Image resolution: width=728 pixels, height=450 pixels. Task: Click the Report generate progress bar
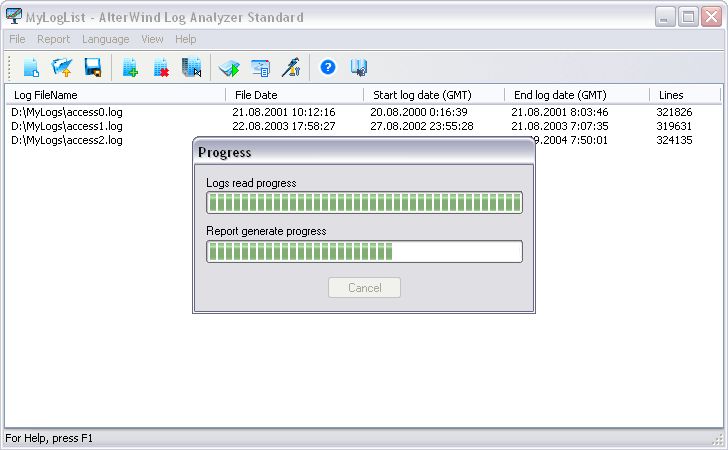364,252
